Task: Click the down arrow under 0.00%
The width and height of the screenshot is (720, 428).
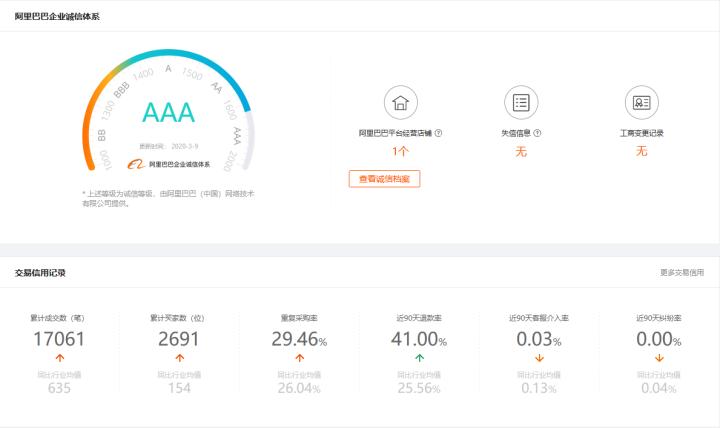Action: pos(659,358)
